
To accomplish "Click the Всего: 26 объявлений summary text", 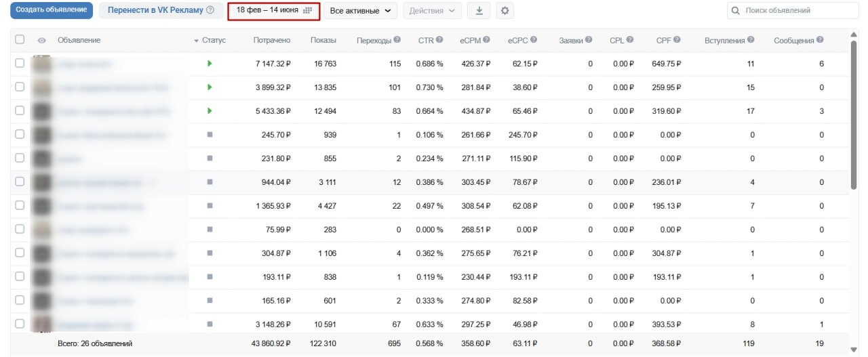I will pyautogui.click(x=94, y=344).
